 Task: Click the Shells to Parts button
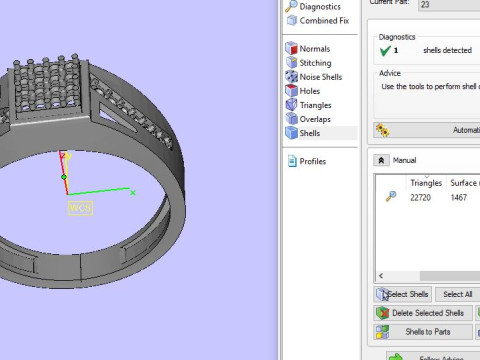pyautogui.click(x=423, y=332)
